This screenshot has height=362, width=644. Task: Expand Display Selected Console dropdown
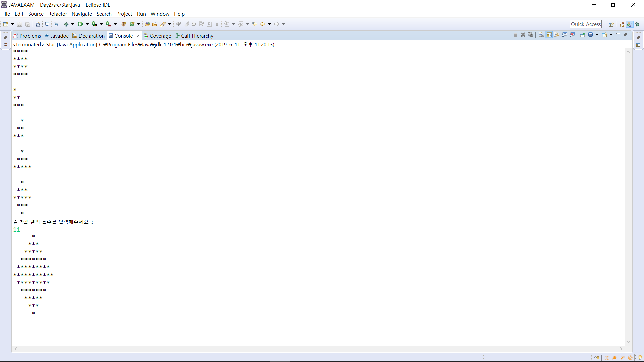[597, 35]
